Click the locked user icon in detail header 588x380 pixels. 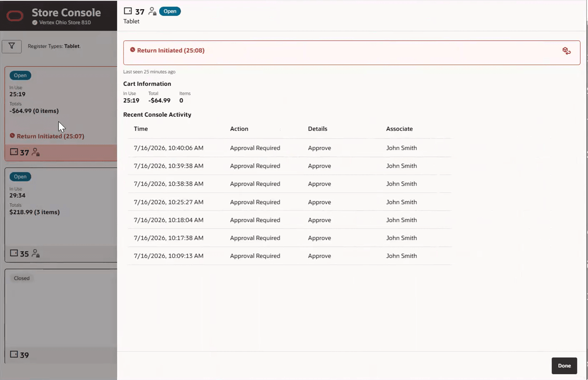click(x=153, y=11)
